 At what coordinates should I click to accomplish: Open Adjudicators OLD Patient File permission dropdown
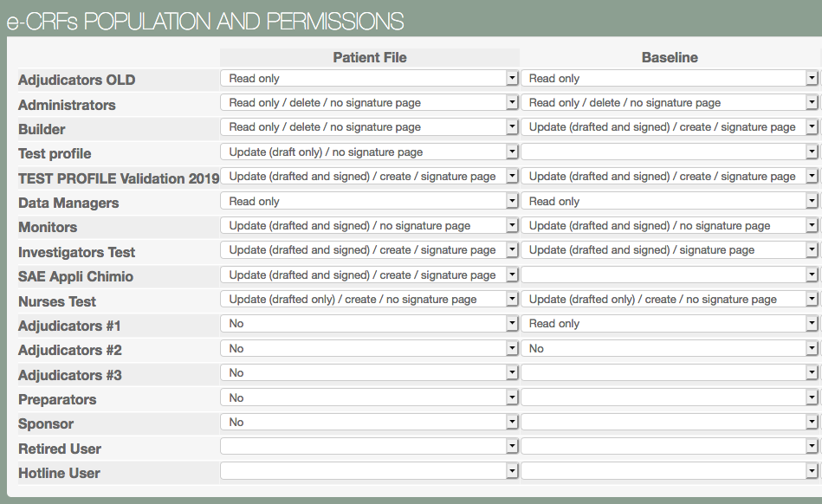pyautogui.click(x=369, y=79)
